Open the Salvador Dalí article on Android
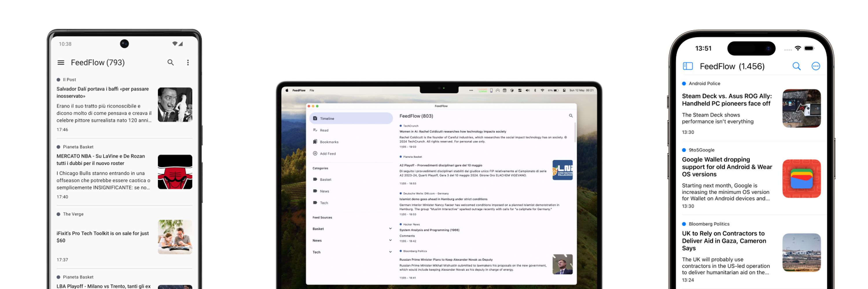Screen dimensions: 868x289 pos(124,105)
